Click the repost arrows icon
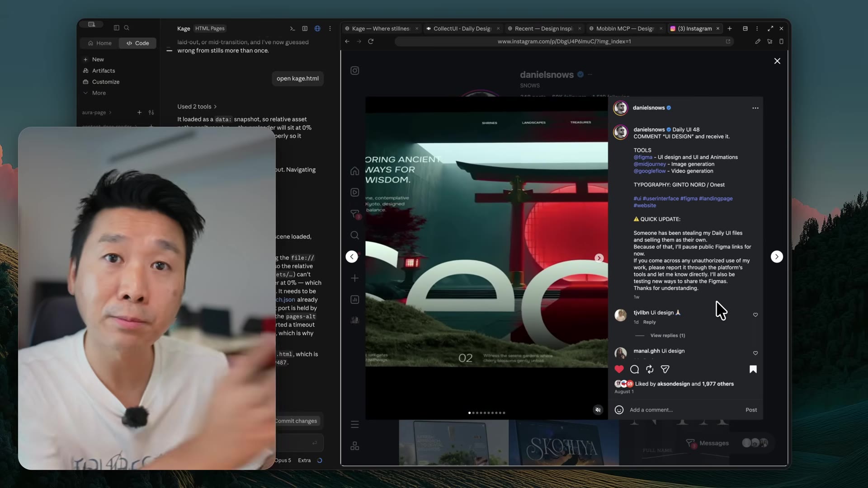Screen dimensions: 868x488 pos(650,370)
